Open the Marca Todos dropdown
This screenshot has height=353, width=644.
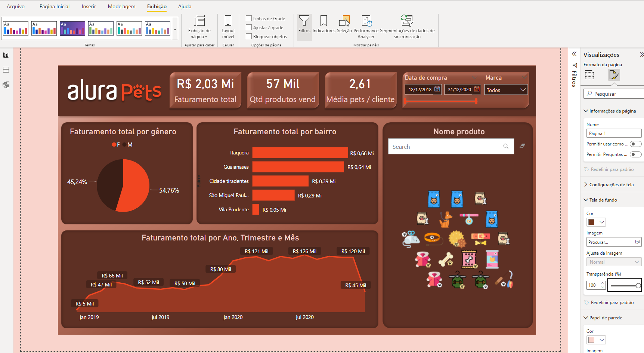tap(506, 90)
